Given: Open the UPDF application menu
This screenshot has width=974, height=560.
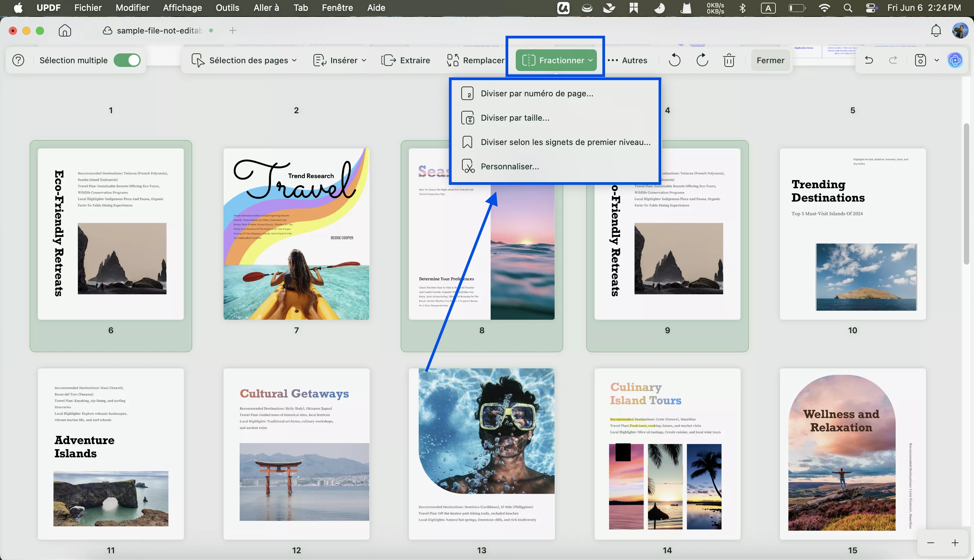Looking at the screenshot, I should point(48,8).
